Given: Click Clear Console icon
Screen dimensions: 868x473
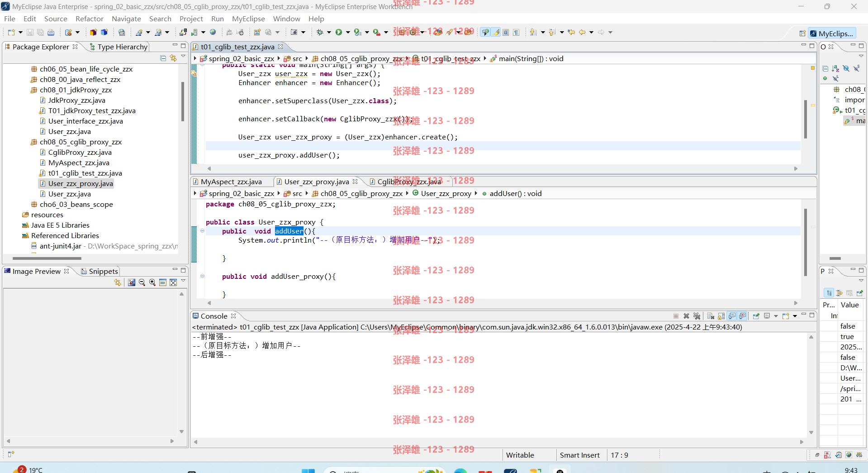Looking at the screenshot, I should pyautogui.click(x=711, y=316).
